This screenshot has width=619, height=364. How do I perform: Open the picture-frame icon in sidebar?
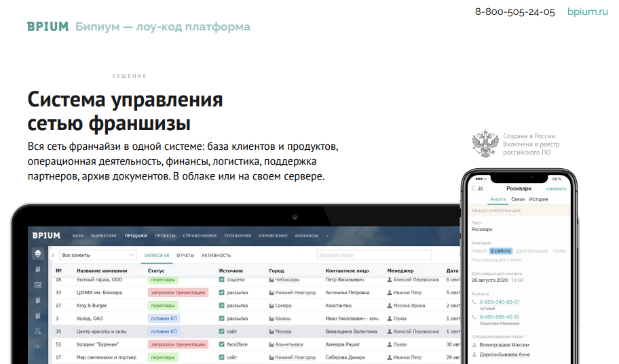point(38,284)
